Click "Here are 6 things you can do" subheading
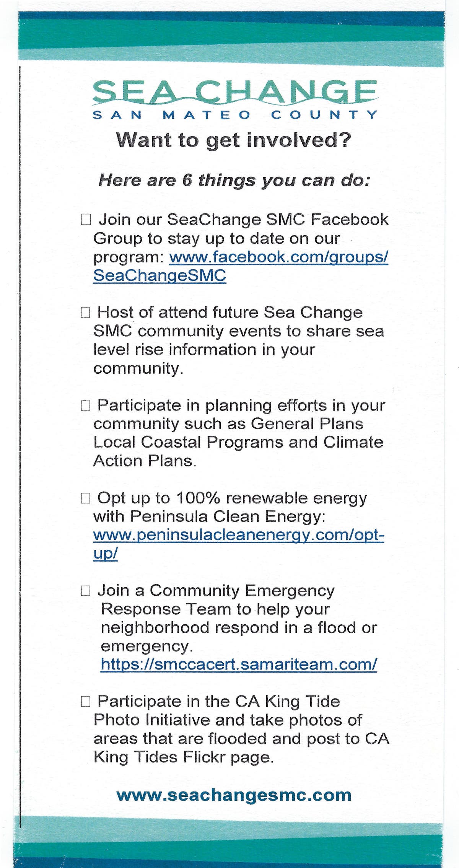Image resolution: width=459 pixels, height=868 pixels. 234,180
